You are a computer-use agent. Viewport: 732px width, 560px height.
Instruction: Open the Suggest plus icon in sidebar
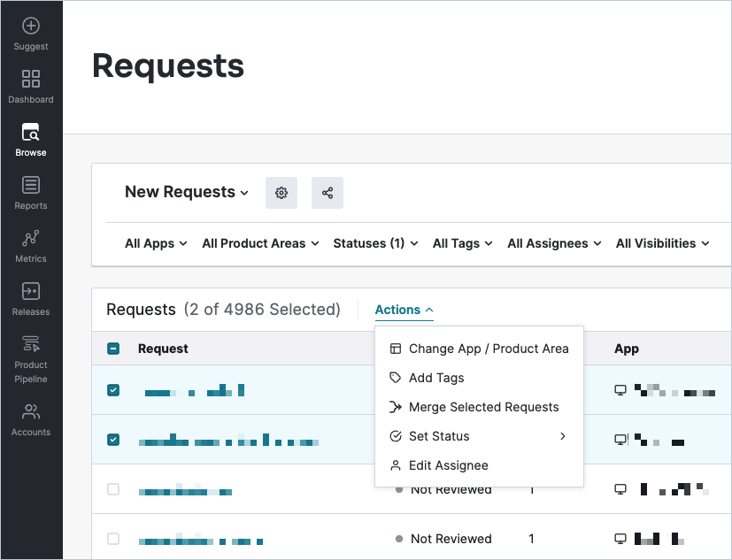(31, 26)
